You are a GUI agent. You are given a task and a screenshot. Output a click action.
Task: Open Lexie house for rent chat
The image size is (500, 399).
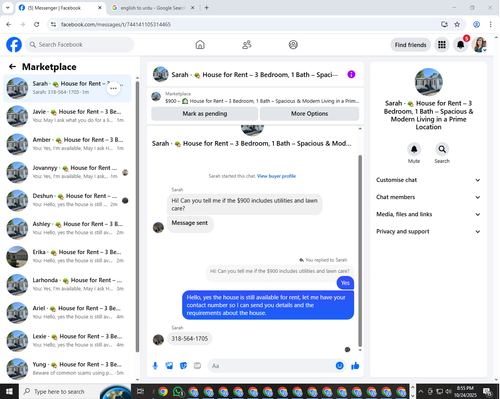[x=67, y=341]
